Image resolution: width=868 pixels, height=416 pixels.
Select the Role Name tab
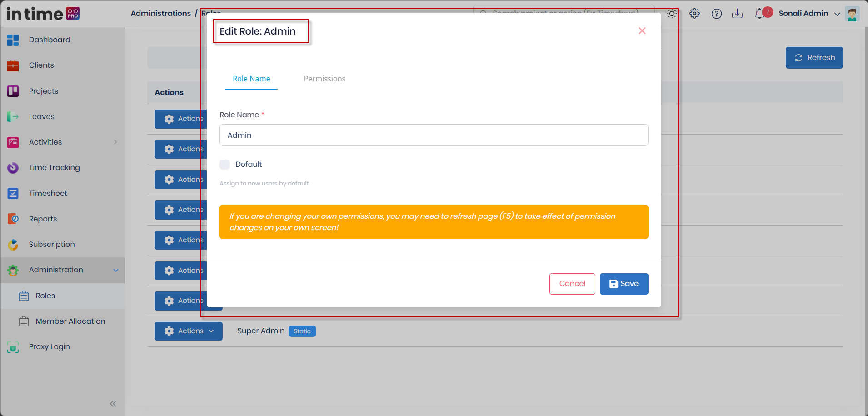click(x=251, y=79)
